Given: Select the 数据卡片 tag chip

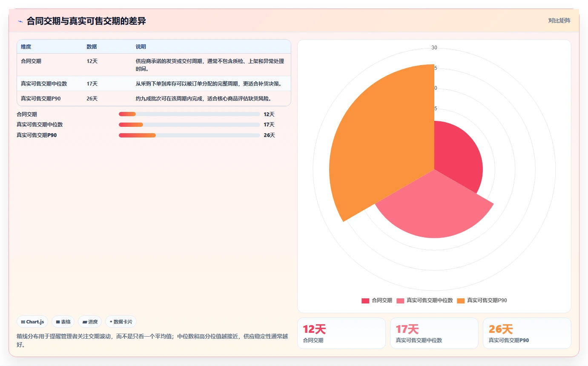Looking at the screenshot, I should [x=121, y=322].
